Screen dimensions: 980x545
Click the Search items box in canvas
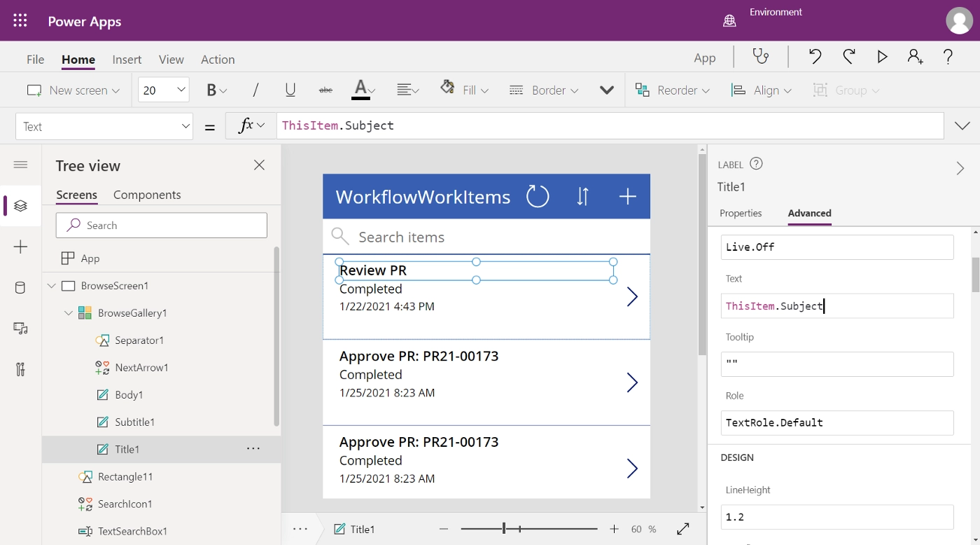486,237
